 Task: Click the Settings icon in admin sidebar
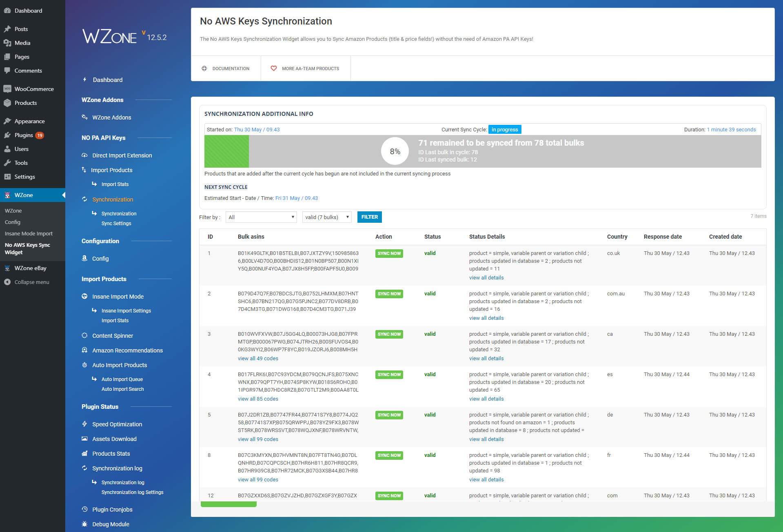point(7,177)
